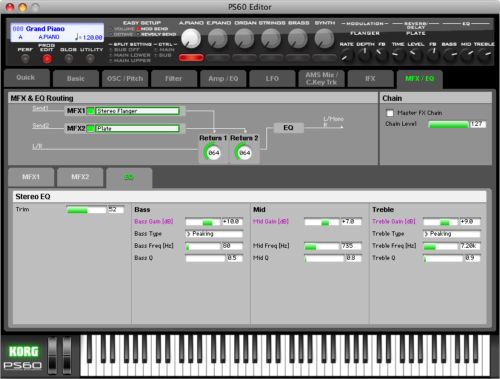Open the MFX1 Stereo Flanger effect dropdown

coord(137,111)
